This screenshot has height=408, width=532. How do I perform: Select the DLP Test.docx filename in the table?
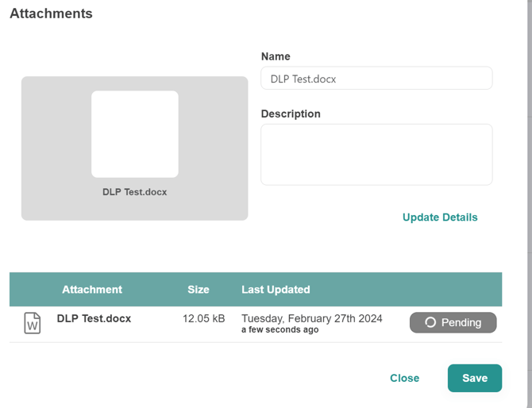(94, 319)
